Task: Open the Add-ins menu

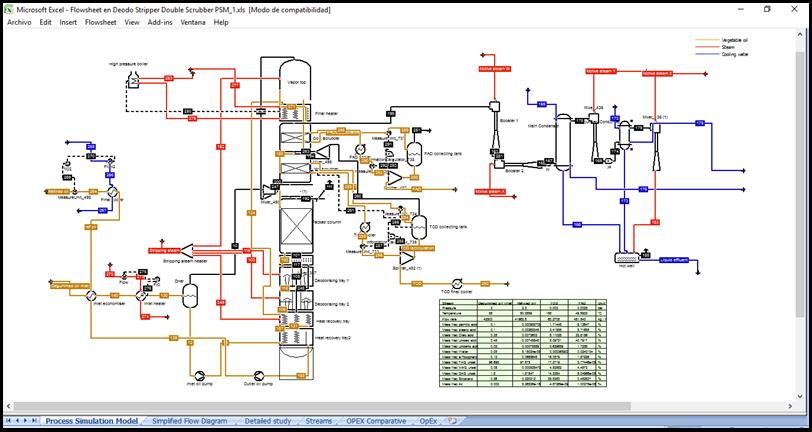Action: [160, 22]
